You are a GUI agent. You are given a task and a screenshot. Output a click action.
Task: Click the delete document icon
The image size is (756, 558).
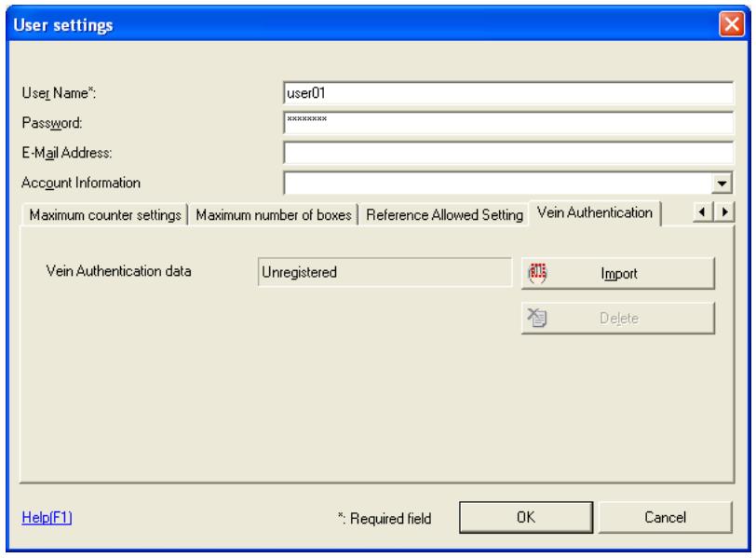pyautogui.click(x=536, y=318)
